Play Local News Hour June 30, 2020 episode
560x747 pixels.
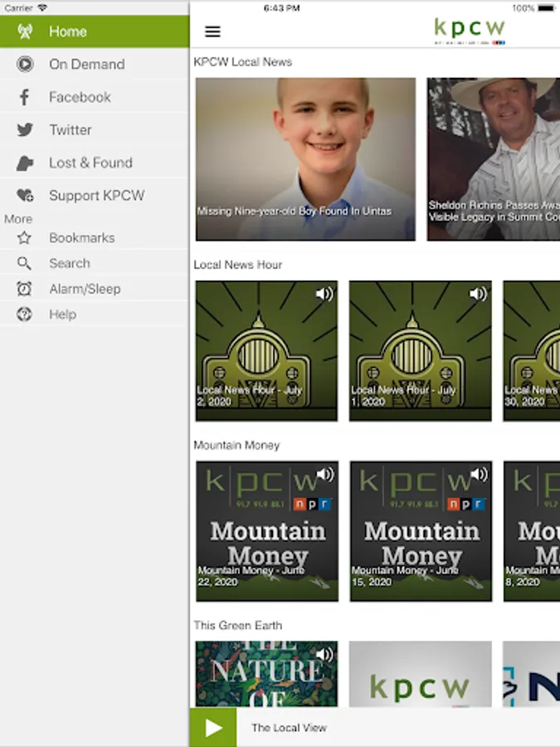[x=532, y=351]
